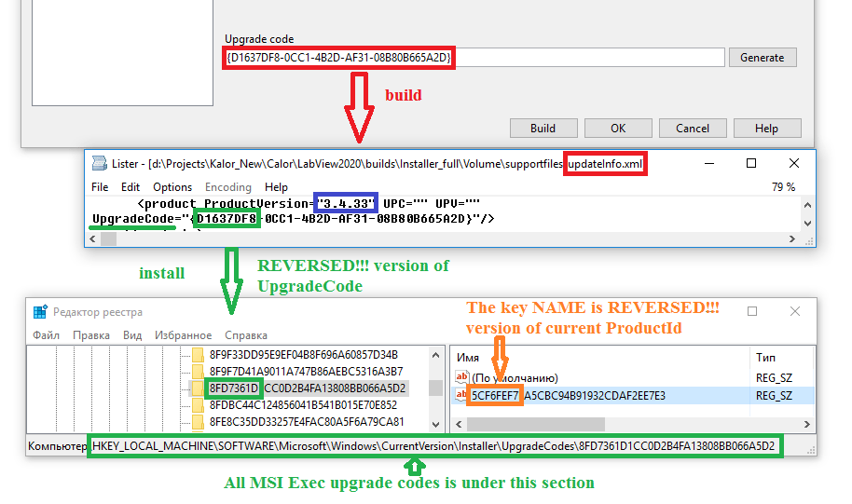This screenshot has height=504, width=852.
Task: Click folder icon of key 8F9F7D41A9011A747B86AEBC5316A3B7
Action: point(198,372)
